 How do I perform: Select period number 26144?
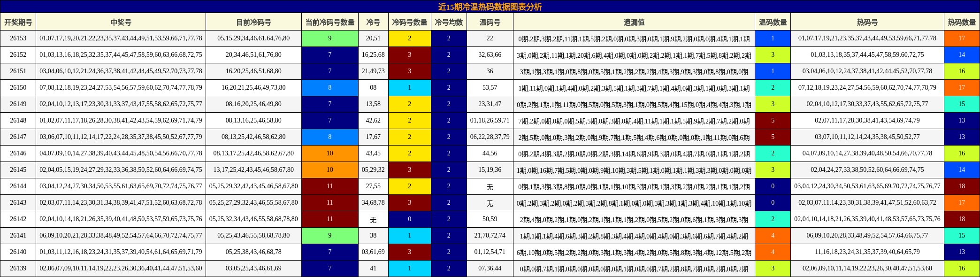pos(18,186)
